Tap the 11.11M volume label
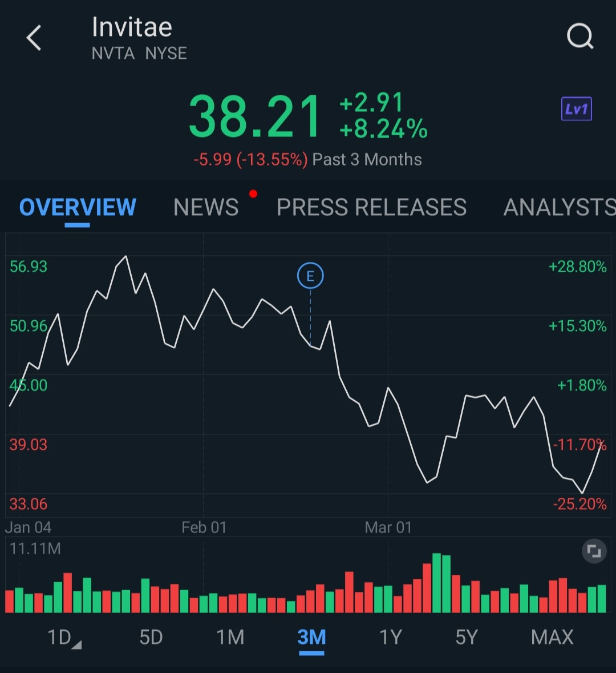This screenshot has width=616, height=673. [35, 549]
